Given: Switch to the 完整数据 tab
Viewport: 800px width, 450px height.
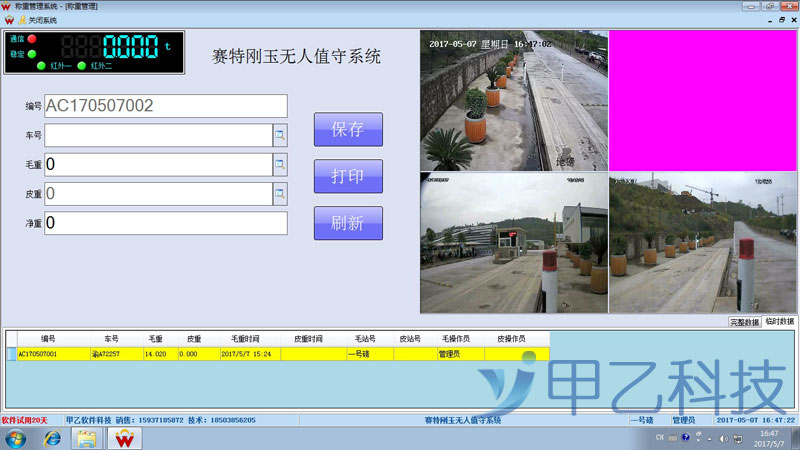Looking at the screenshot, I should click(x=744, y=322).
